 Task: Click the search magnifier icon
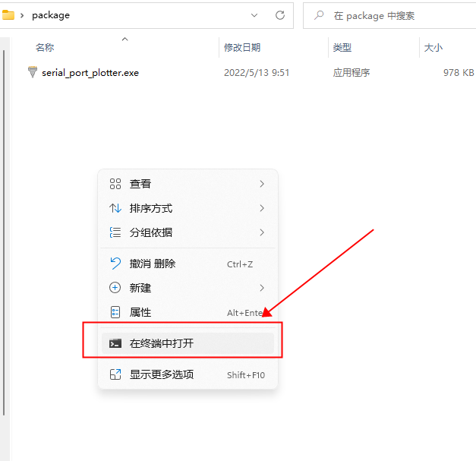point(319,15)
